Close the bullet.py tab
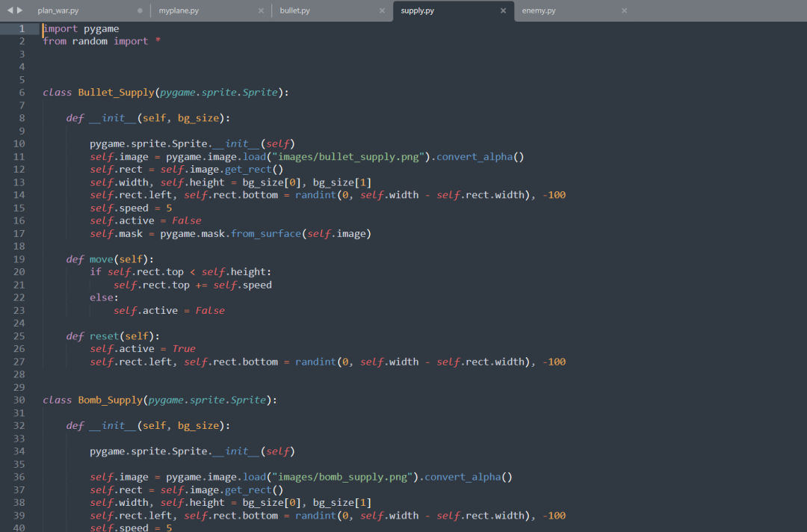Image resolution: width=807 pixels, height=532 pixels. pyautogui.click(x=381, y=10)
